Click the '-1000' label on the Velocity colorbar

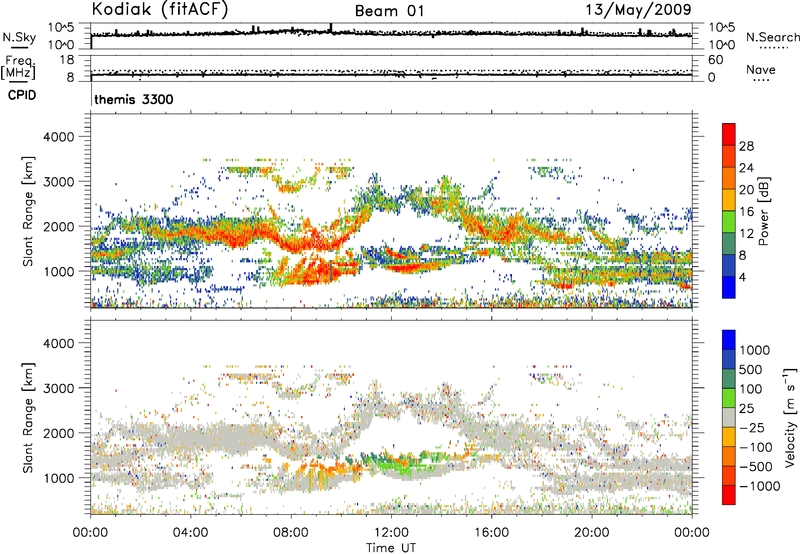click(760, 486)
